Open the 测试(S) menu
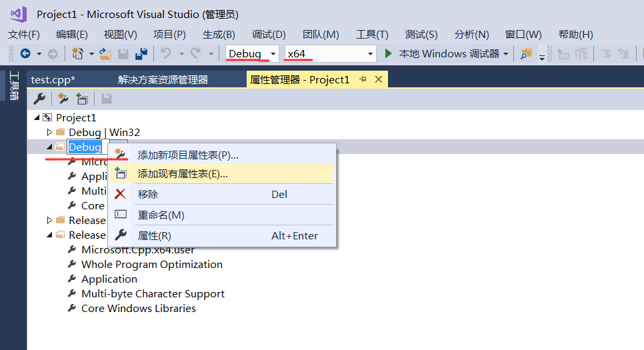 [x=421, y=35]
